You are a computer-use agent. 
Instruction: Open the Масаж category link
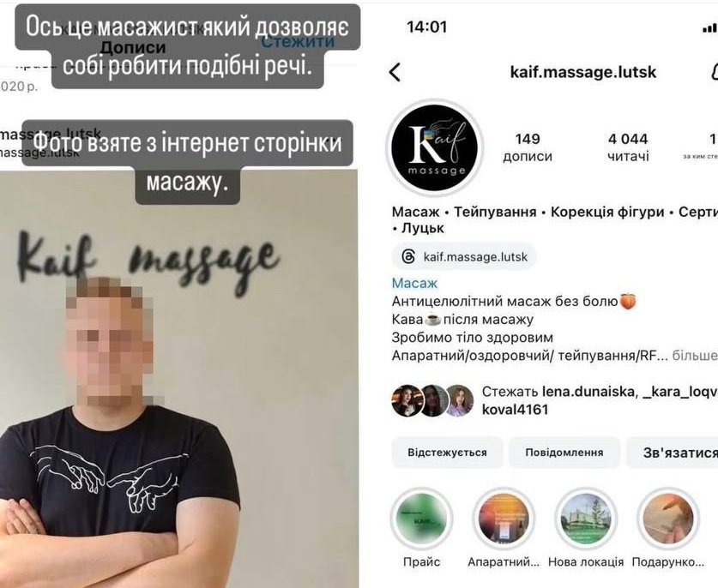pyautogui.click(x=415, y=283)
